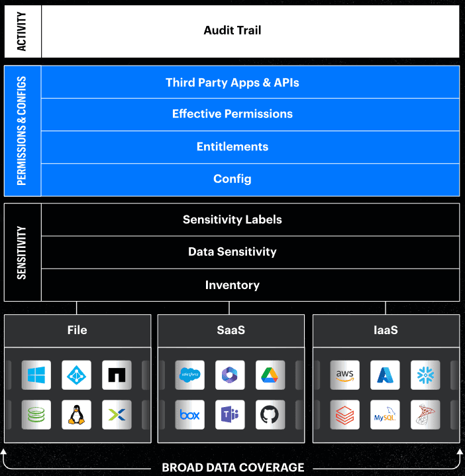465x476 pixels.
Task: Click the BROAD DATA COVERAGE text
Action: click(233, 467)
